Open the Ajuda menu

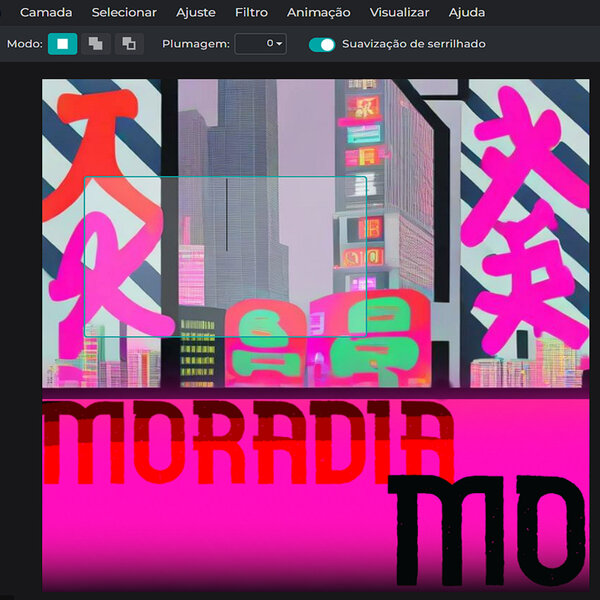(x=466, y=13)
